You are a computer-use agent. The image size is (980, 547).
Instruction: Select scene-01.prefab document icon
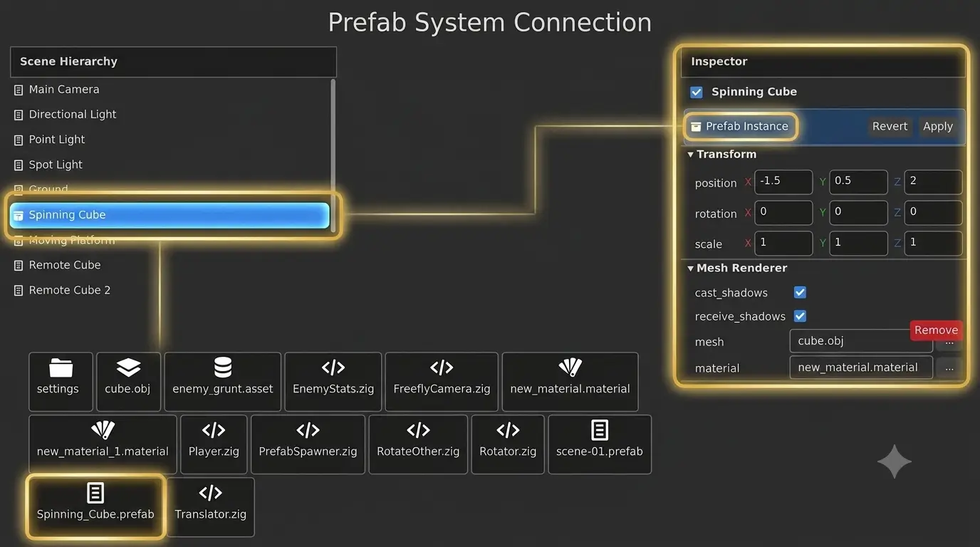coord(600,429)
